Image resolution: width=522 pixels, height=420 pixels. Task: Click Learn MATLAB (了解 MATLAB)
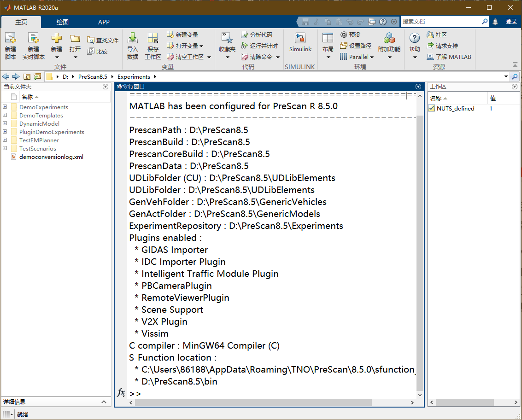[449, 57]
